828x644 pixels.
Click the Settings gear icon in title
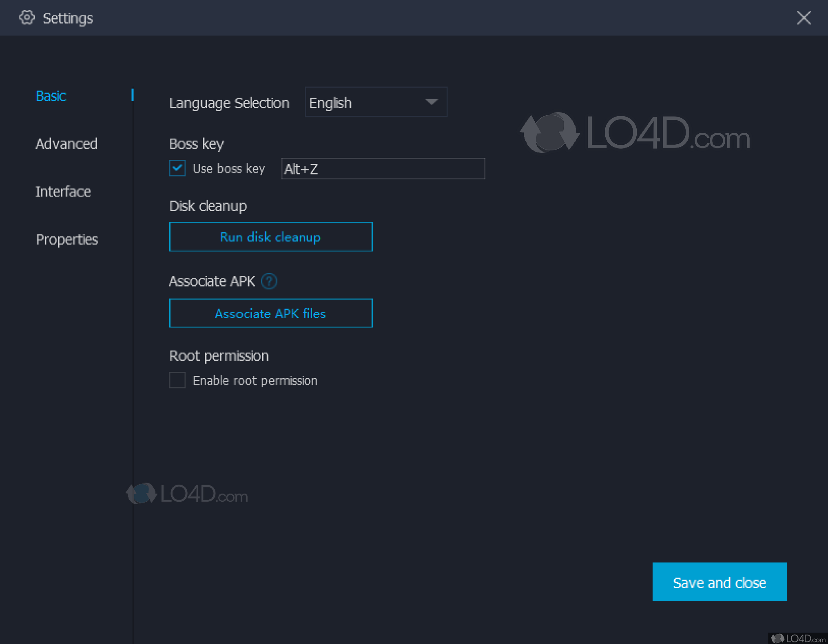coord(27,18)
